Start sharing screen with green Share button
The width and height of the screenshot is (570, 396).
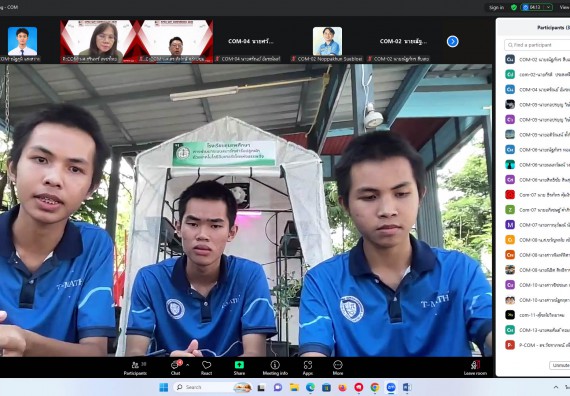coord(239,368)
